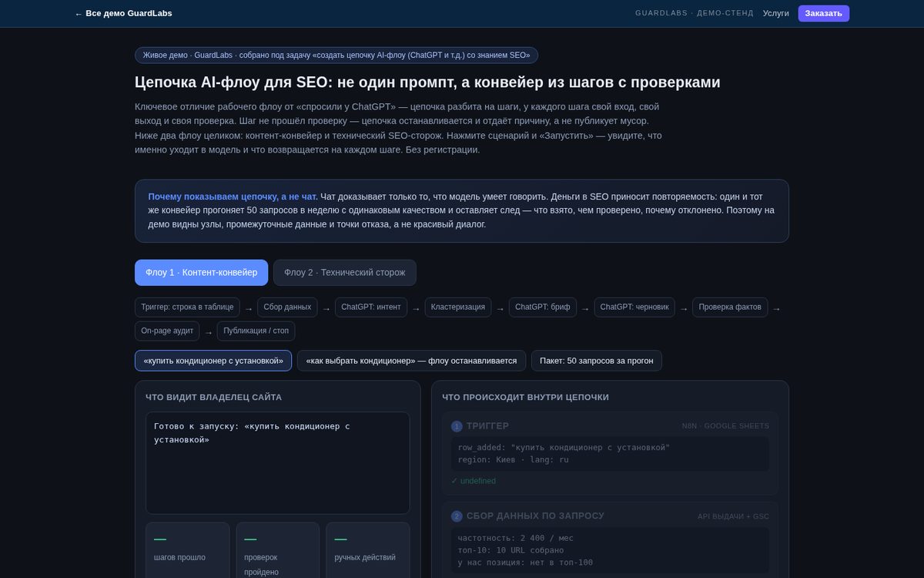Image resolution: width=924 pixels, height=578 pixels.
Task: Click the row_added code line
Action: click(x=564, y=448)
